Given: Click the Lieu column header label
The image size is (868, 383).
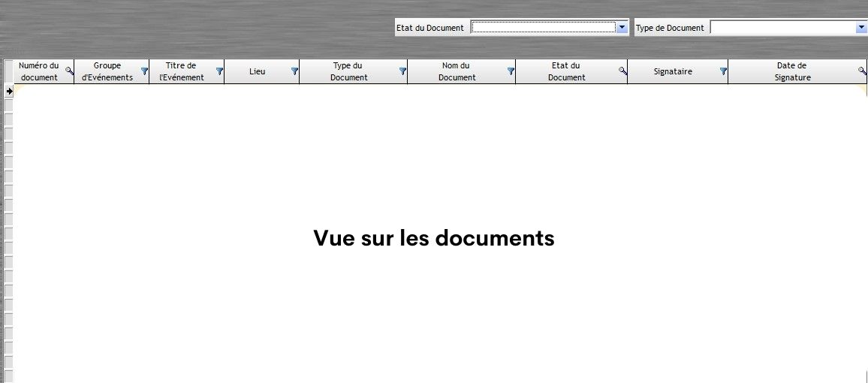Looking at the screenshot, I should click(257, 71).
